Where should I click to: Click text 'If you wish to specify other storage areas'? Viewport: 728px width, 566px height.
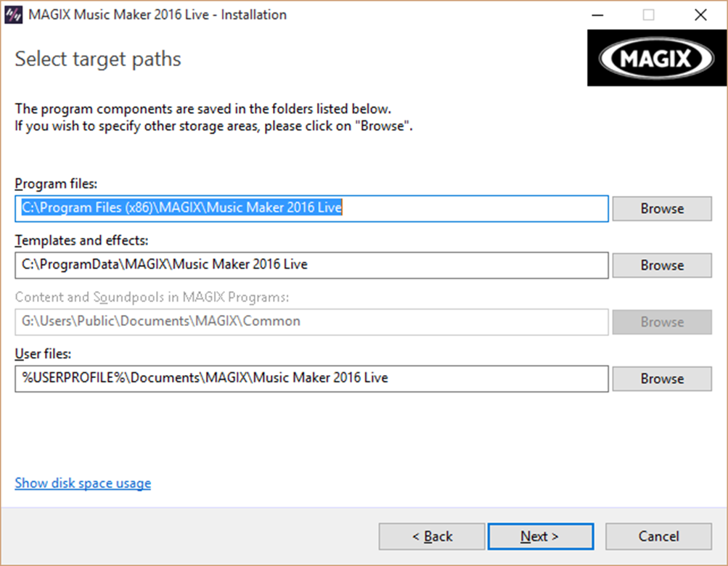pyautogui.click(x=137, y=126)
